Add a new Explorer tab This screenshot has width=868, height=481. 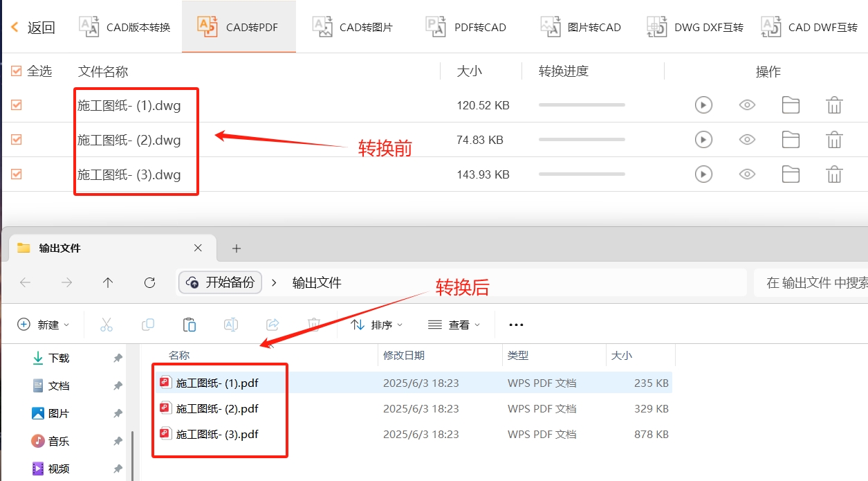coord(236,248)
